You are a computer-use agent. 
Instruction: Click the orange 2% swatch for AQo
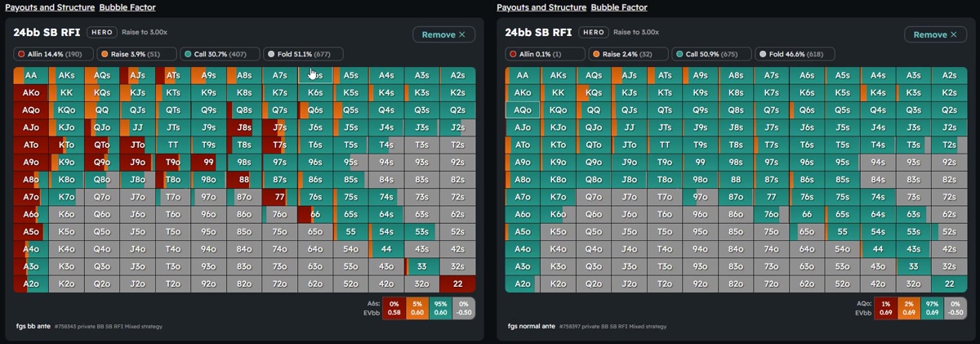click(x=908, y=306)
